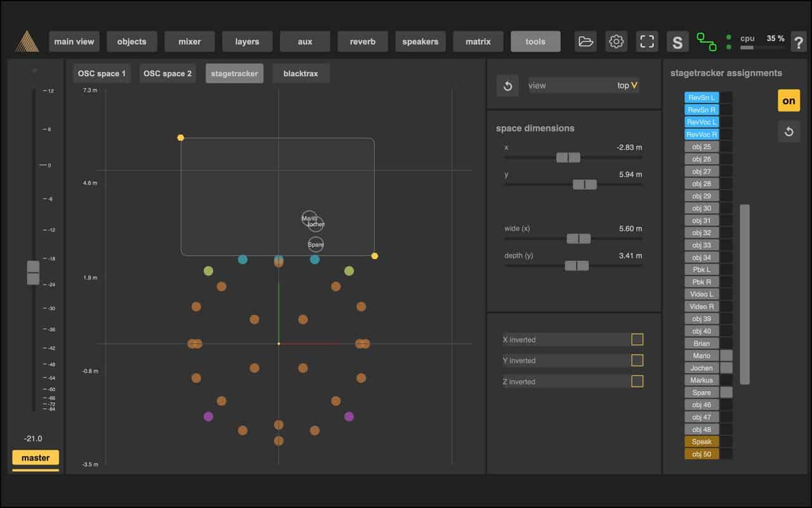Click the wide (x) slider handle
The image size is (812, 508).
tap(579, 239)
